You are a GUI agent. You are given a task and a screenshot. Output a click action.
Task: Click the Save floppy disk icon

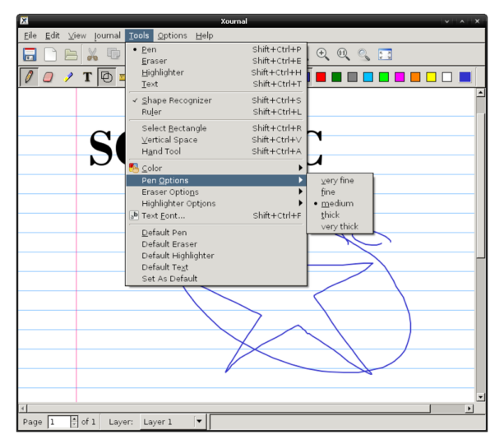[30, 54]
